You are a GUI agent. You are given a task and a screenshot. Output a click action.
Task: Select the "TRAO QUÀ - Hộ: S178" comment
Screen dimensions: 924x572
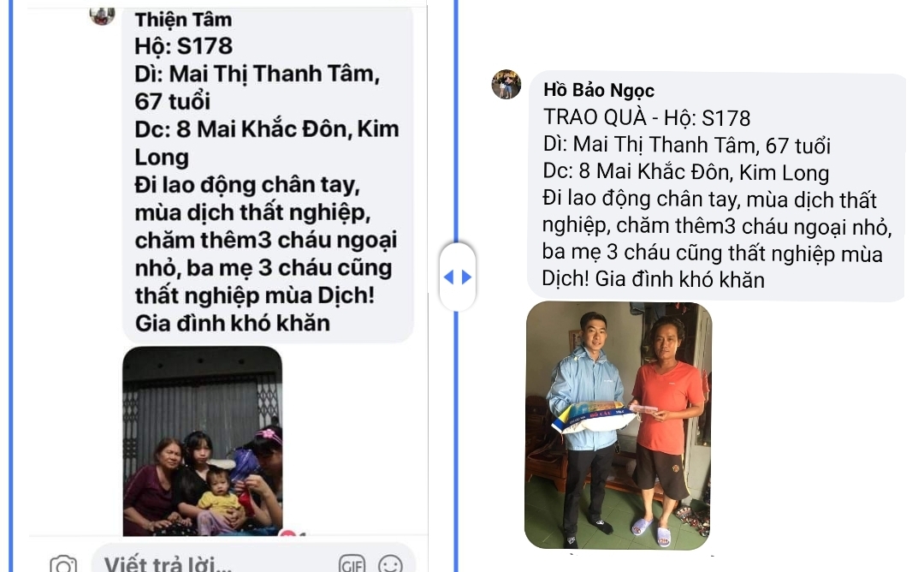click(717, 187)
